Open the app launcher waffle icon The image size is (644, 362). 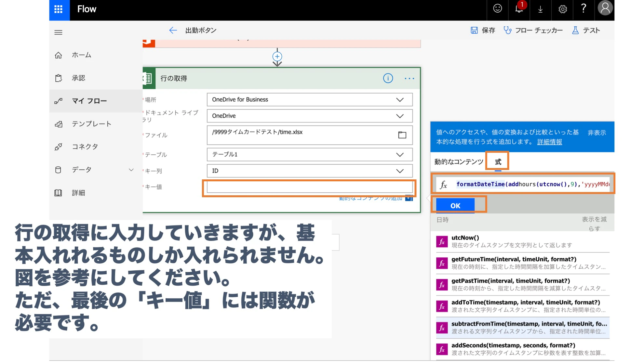point(59,9)
